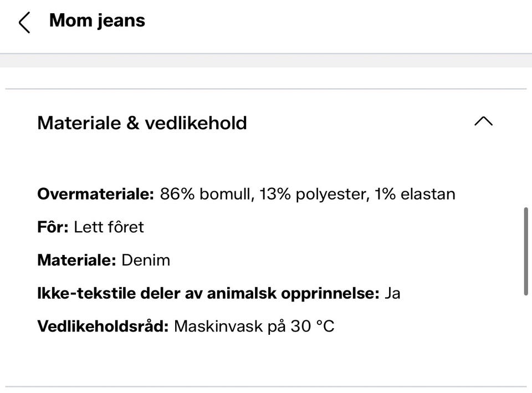Click the Overmateriale label

click(96, 195)
